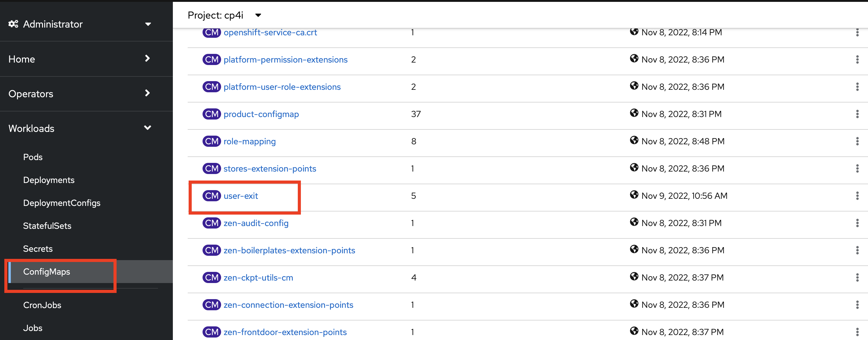The height and width of the screenshot is (340, 868).
Task: Navigate to Pods in sidebar
Action: click(x=33, y=157)
